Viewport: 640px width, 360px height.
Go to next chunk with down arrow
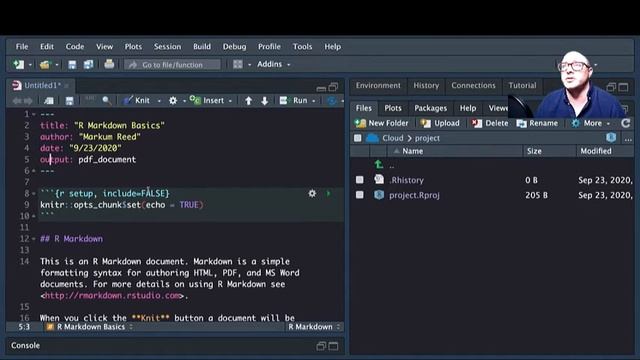(x=264, y=101)
